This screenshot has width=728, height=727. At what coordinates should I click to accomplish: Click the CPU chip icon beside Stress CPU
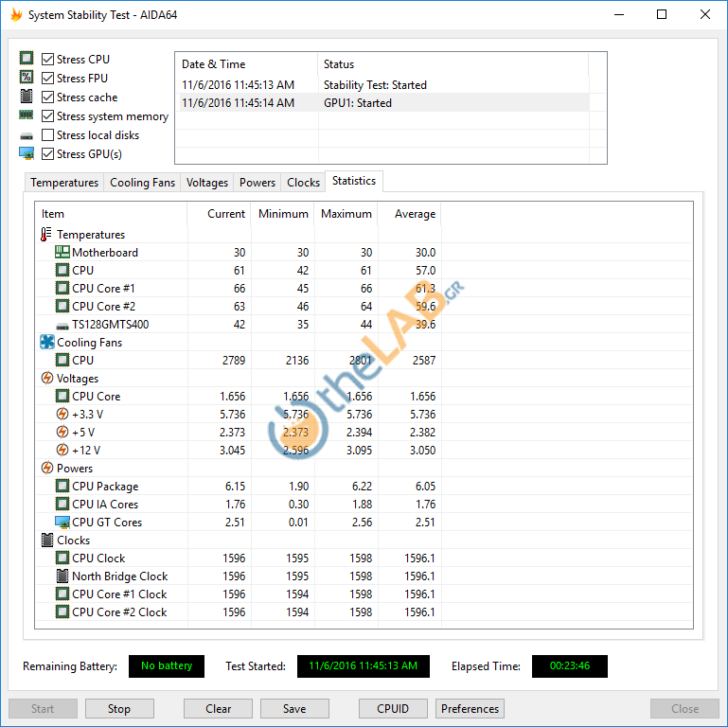point(27,58)
